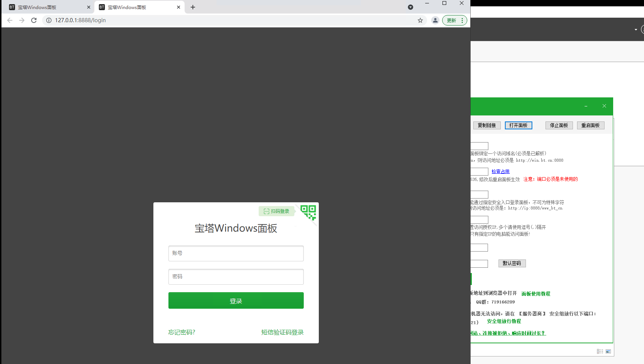Close the first 宝塔Windows面板 tab
644x364 pixels.
pos(89,7)
